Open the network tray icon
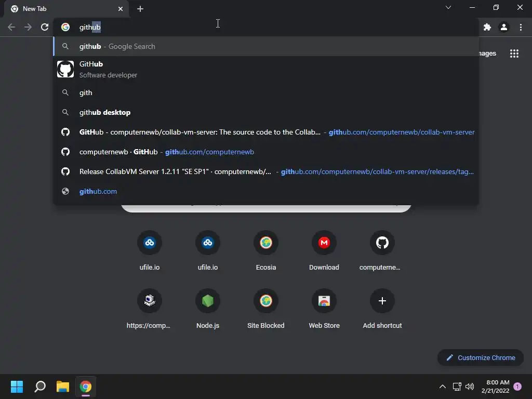The image size is (532, 399). [457, 387]
